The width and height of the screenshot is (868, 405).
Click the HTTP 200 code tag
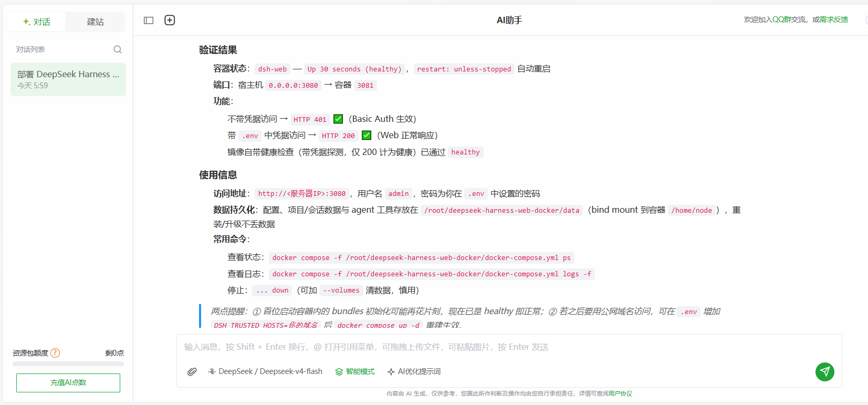338,136
